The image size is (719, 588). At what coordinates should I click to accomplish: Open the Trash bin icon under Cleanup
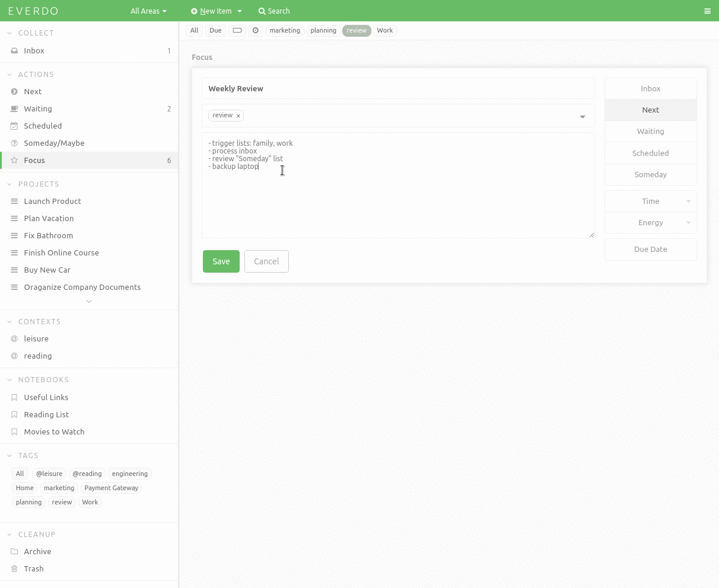[x=14, y=568]
